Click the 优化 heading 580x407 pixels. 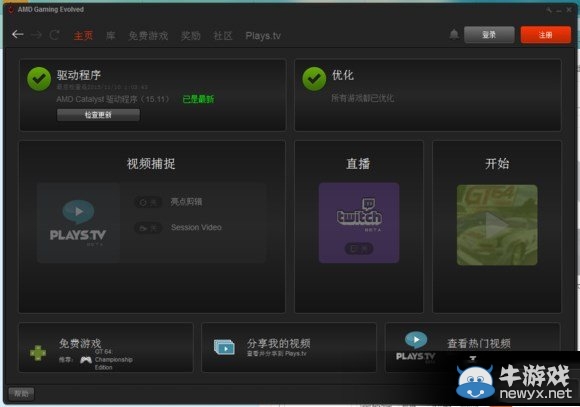343,75
